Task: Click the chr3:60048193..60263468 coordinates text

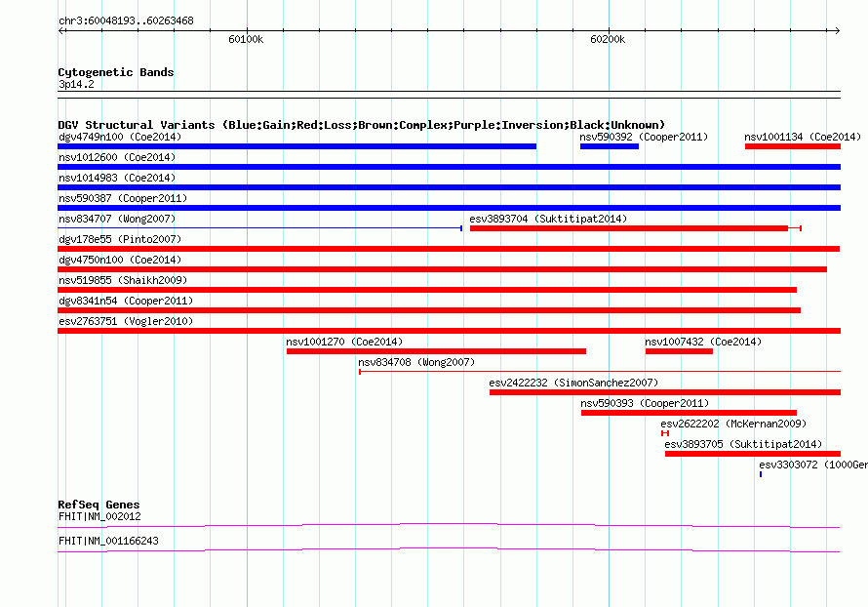Action: (x=126, y=20)
